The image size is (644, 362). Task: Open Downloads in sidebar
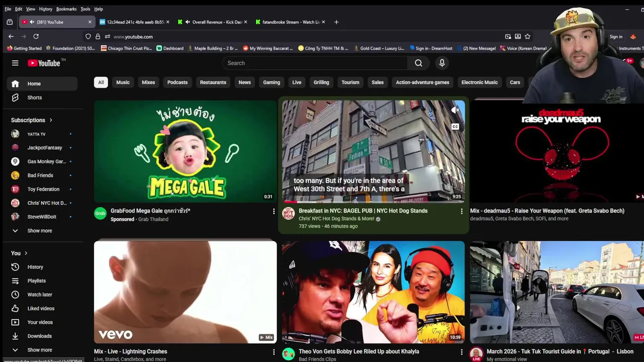point(42,336)
